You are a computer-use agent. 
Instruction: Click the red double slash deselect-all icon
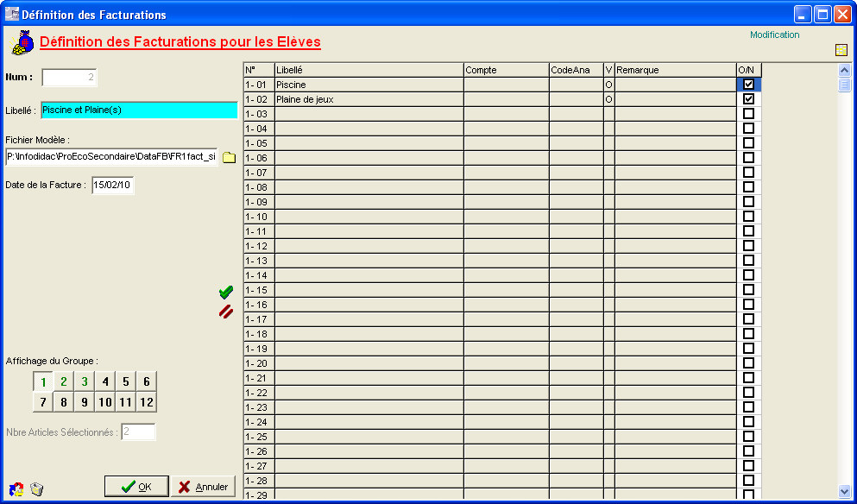pyautogui.click(x=226, y=312)
